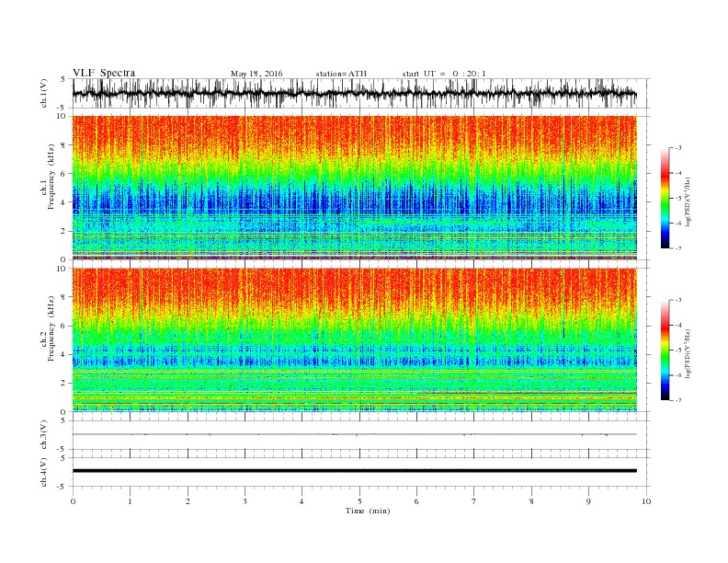Click the "-3" tick on ch.1 colorbar
728x563 pixels.
click(x=678, y=148)
